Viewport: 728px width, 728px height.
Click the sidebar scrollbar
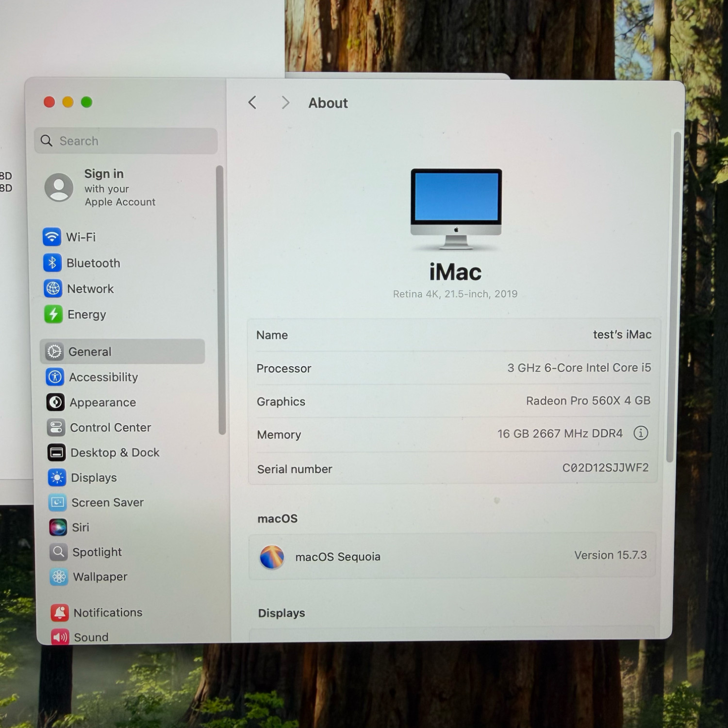[221, 300]
